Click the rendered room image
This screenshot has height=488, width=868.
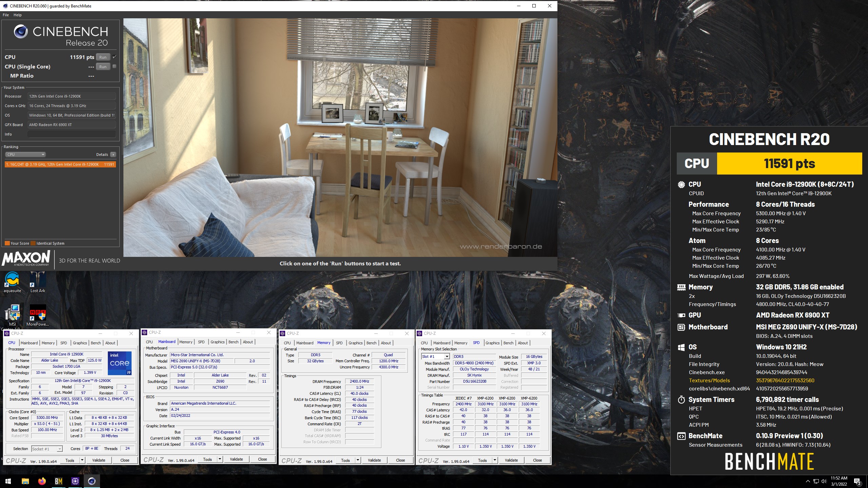tap(340, 137)
